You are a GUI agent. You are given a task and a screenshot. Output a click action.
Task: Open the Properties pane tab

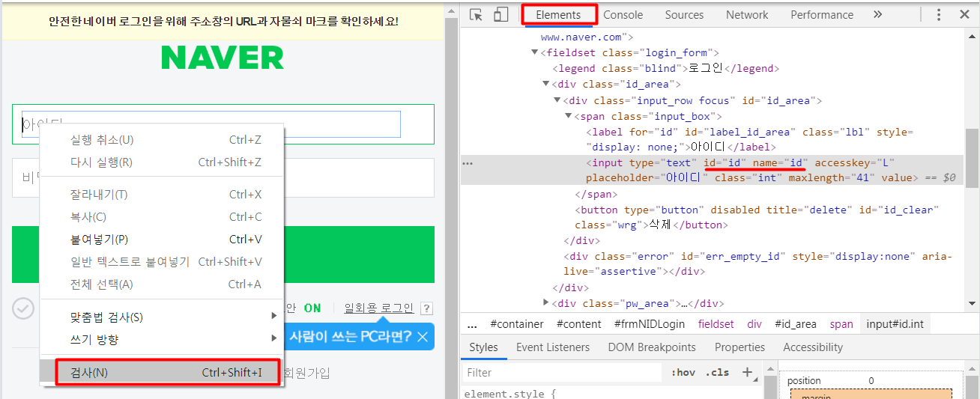pos(739,347)
